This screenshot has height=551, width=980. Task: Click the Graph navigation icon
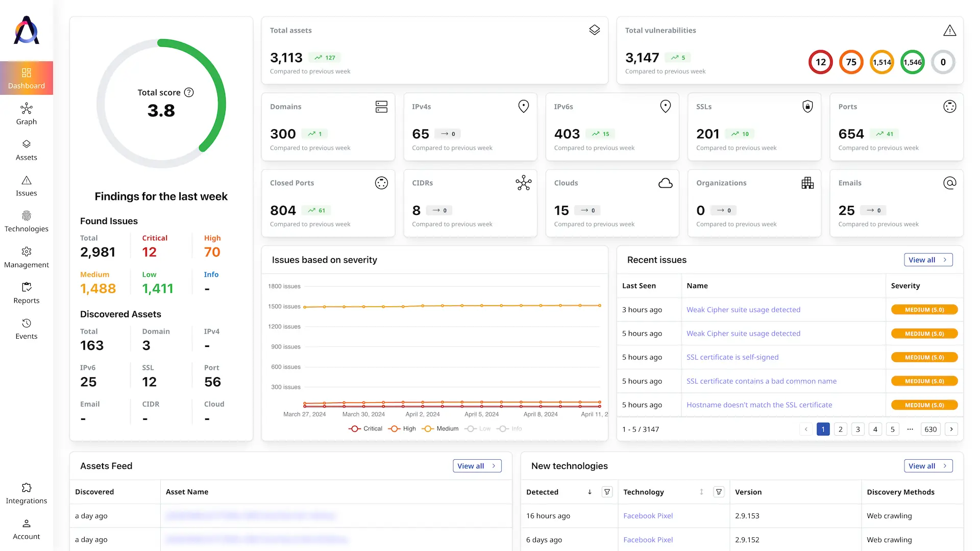(x=26, y=113)
